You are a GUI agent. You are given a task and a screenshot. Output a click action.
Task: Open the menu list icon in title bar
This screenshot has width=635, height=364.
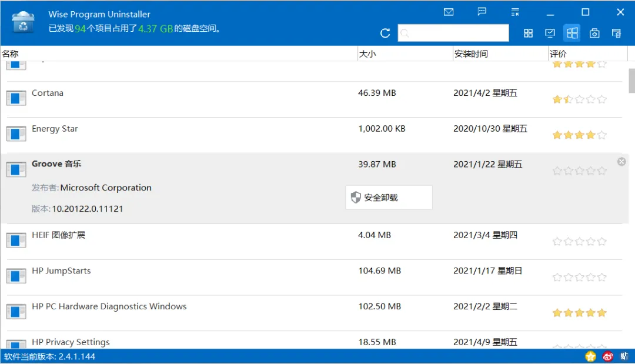coord(515,12)
